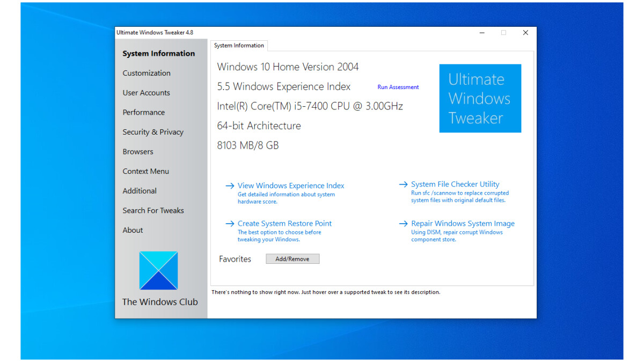Click The Windows Club logo icon
The width and height of the screenshot is (644, 362).
(x=158, y=271)
